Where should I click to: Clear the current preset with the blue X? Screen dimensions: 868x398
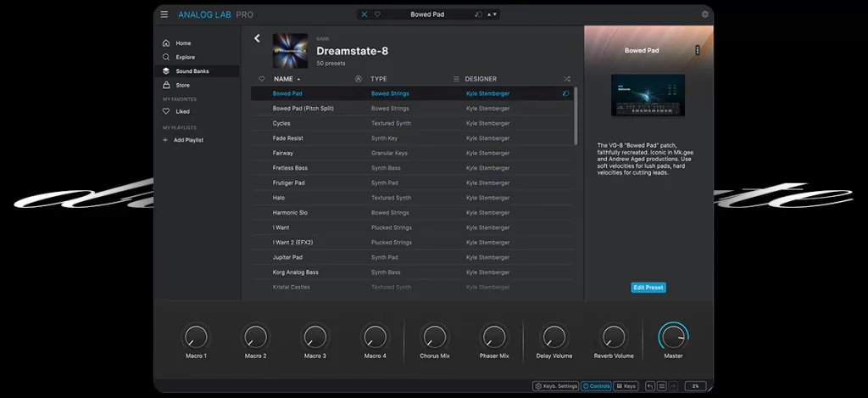tap(364, 14)
